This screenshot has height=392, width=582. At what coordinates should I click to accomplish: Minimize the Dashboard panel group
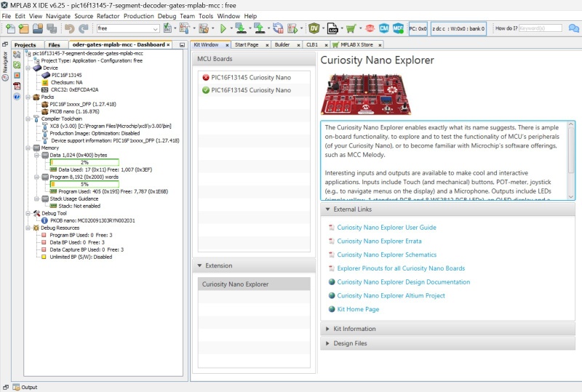tap(182, 44)
